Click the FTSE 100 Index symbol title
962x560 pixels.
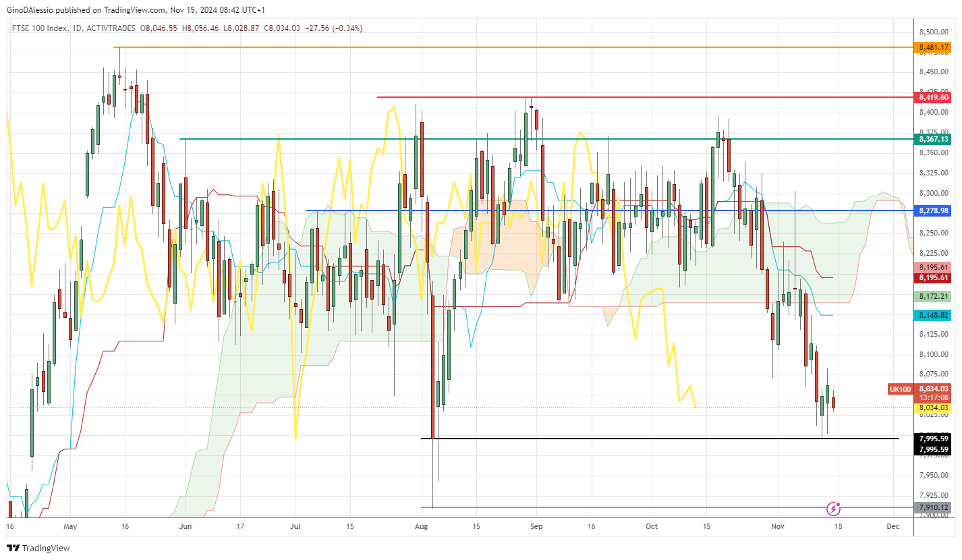click(x=39, y=28)
